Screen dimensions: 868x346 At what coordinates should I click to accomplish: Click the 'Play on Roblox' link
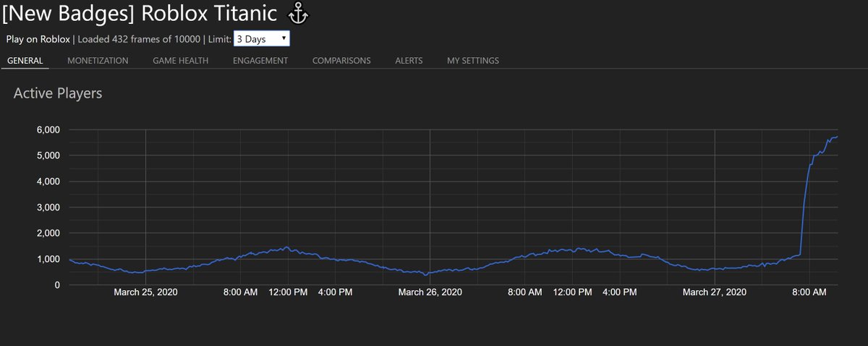coord(38,39)
